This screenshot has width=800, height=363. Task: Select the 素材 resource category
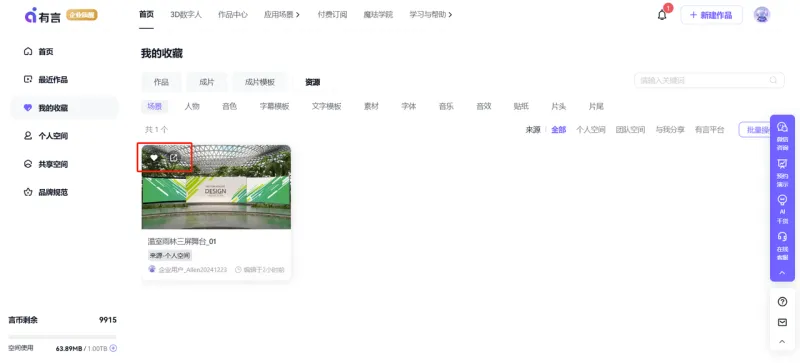[x=371, y=106]
